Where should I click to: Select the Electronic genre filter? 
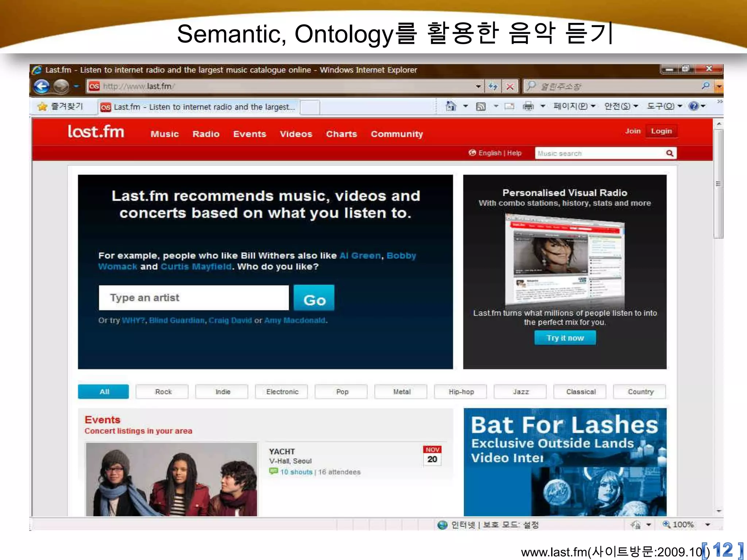[282, 392]
